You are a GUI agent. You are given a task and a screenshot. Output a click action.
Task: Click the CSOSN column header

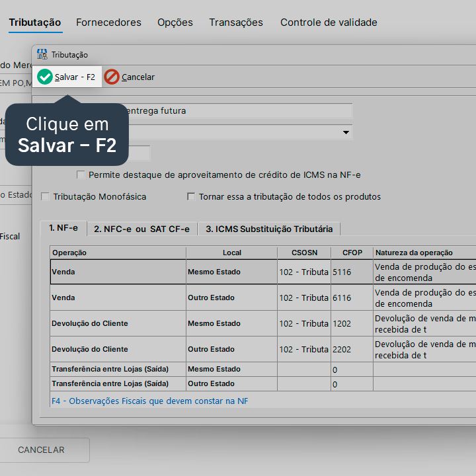coord(304,253)
